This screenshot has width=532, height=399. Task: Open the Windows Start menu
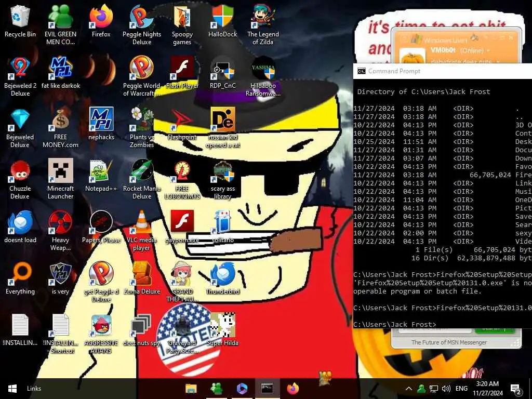[12, 389]
